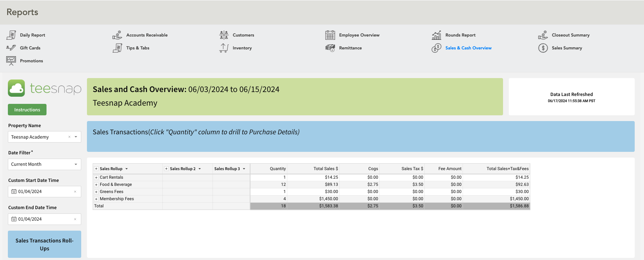
Task: Open the Daily Report icon
Action: click(x=11, y=35)
